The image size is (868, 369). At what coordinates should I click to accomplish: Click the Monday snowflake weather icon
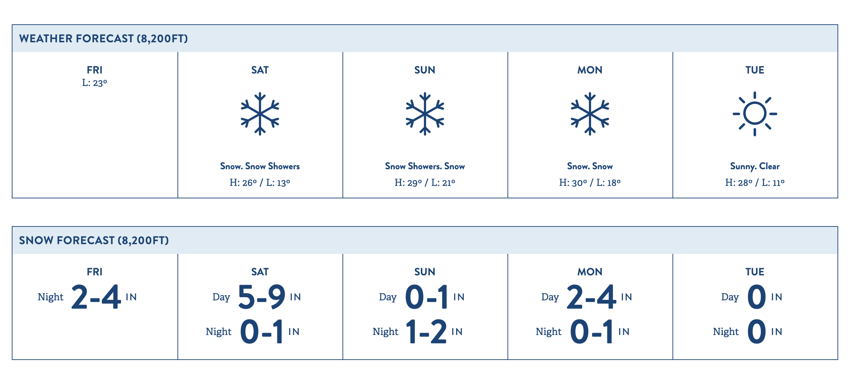click(x=590, y=114)
